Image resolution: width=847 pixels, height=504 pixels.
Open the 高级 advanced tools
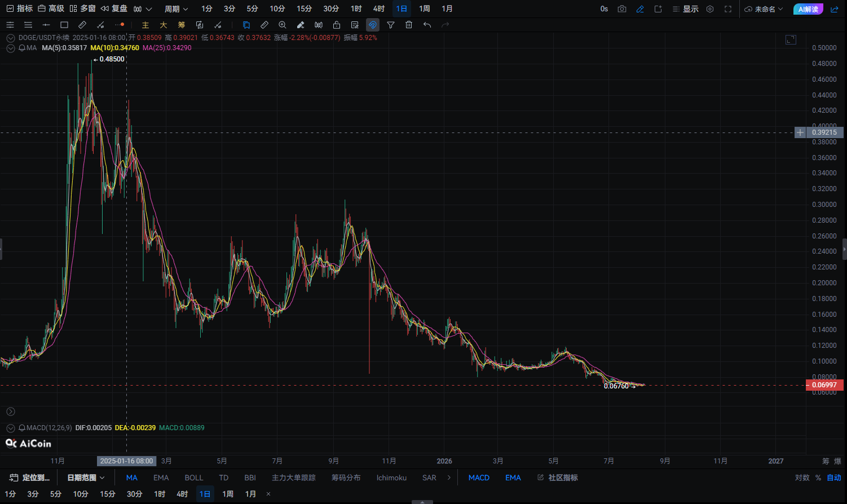(x=51, y=8)
